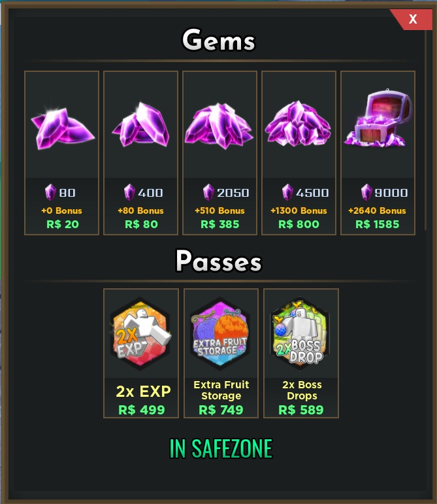Buy the R$ 385 gem pack
The width and height of the screenshot is (437, 504).
220,224
